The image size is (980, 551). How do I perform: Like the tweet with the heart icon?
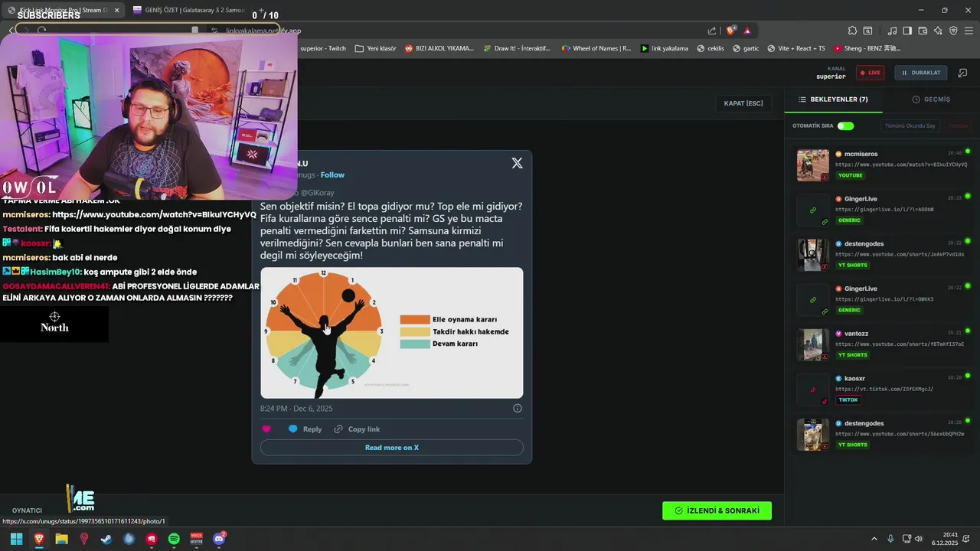(x=266, y=429)
